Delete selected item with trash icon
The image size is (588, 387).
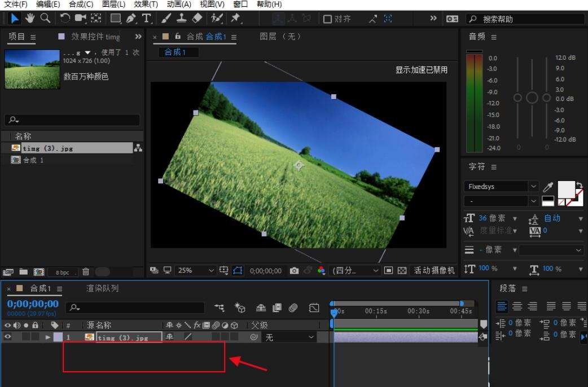pyautogui.click(x=86, y=272)
